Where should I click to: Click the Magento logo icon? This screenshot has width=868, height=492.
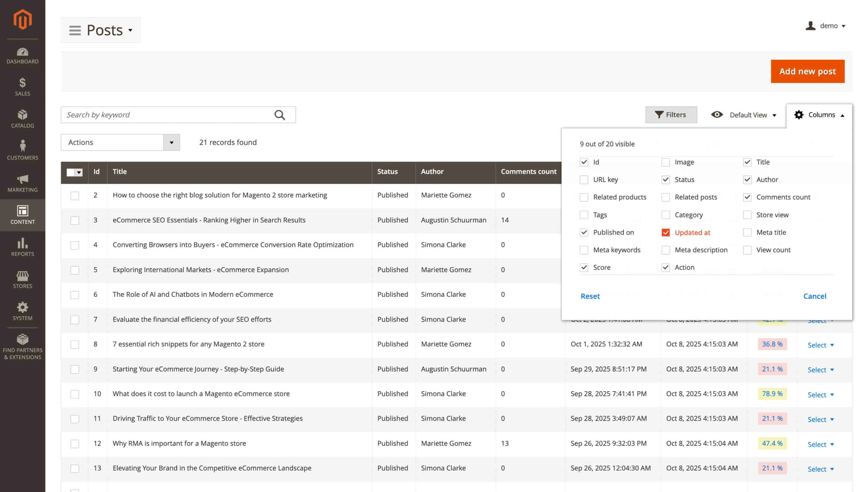click(x=22, y=19)
